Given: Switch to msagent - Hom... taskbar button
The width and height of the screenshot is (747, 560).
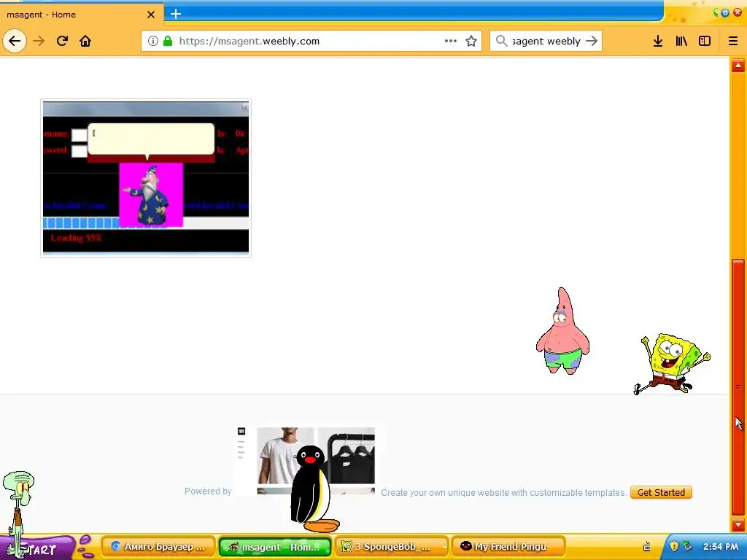Looking at the screenshot, I should 275,547.
